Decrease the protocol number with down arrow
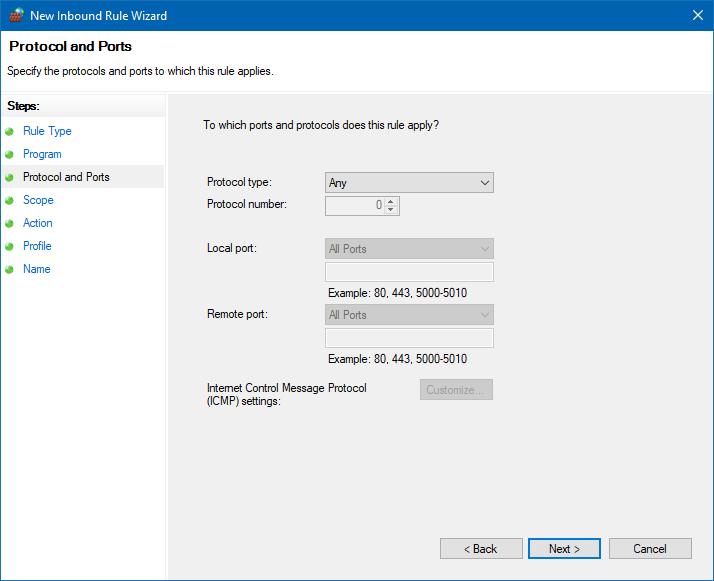Viewport: 714px width, 581px height. coord(392,210)
